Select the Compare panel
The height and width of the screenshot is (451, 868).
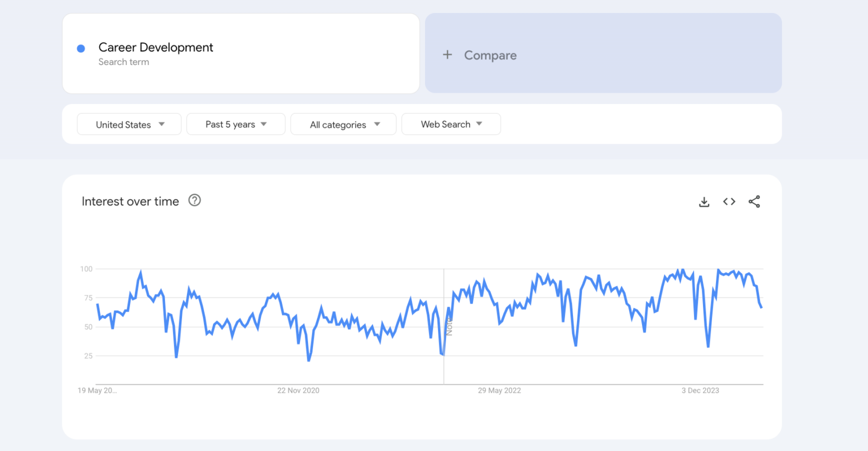coord(603,53)
